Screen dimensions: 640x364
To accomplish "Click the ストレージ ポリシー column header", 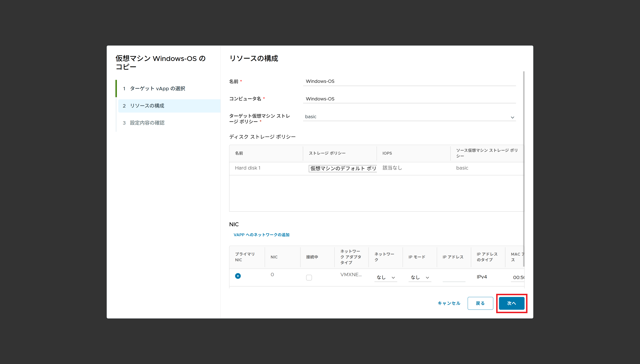I will click(x=327, y=153).
